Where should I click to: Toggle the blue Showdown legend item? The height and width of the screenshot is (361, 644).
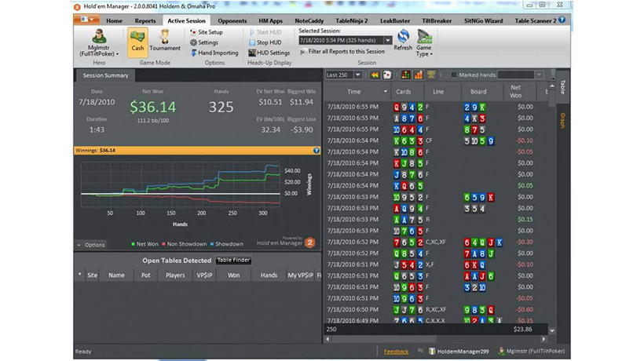pyautogui.click(x=227, y=244)
